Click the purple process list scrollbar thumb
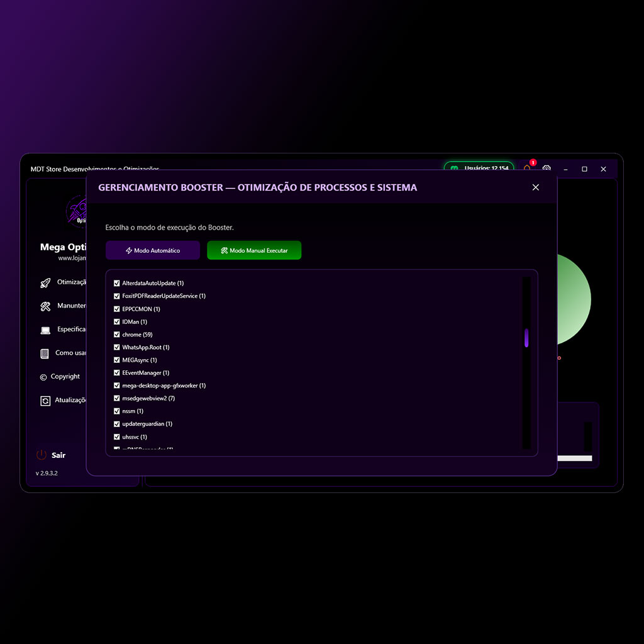The width and height of the screenshot is (644, 644). [x=526, y=338]
